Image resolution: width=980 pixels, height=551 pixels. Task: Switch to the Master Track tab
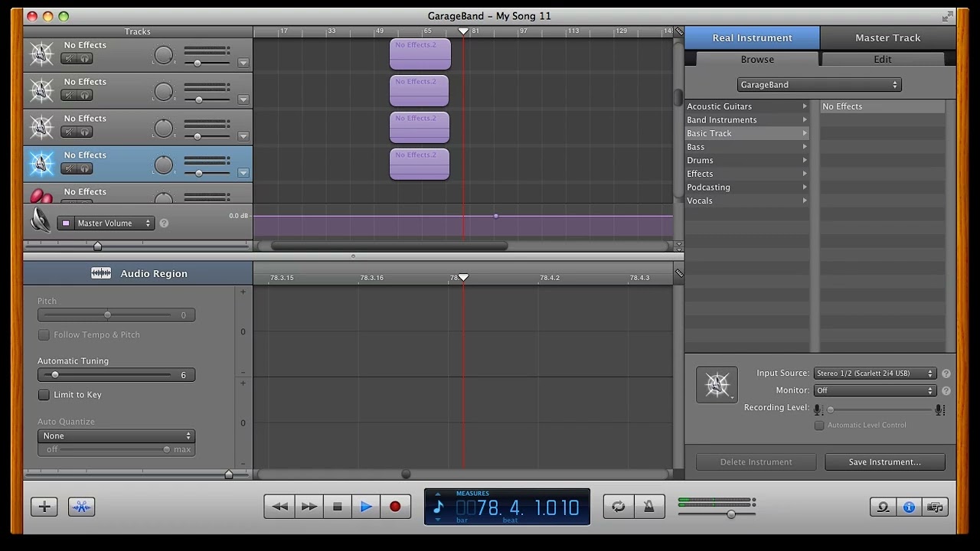pos(888,37)
